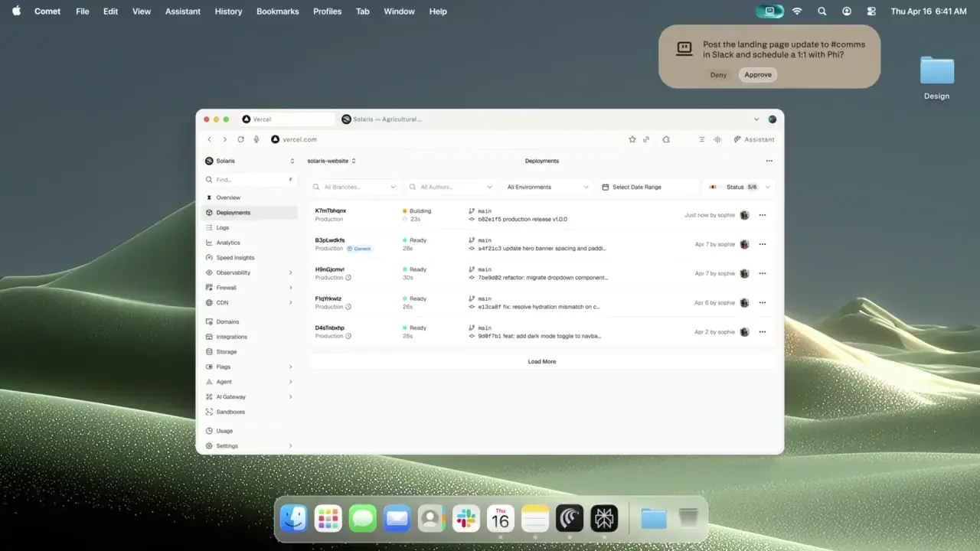Open Slack from the Dock
The width and height of the screenshot is (980, 551).
coord(465,519)
